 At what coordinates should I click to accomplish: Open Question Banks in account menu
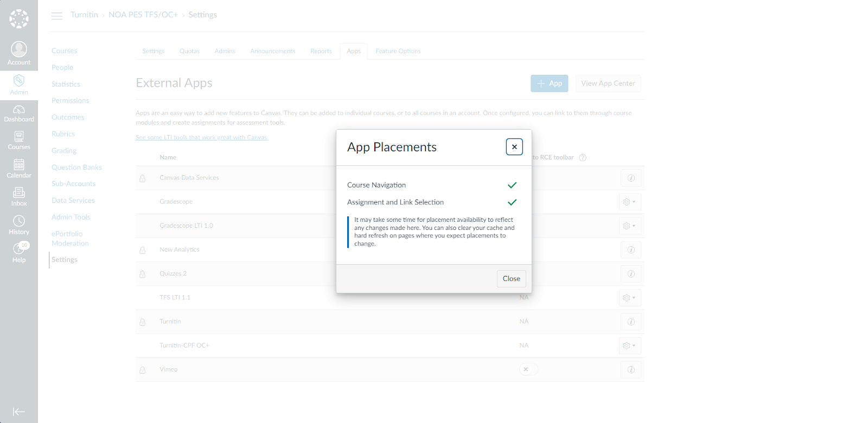(76, 168)
